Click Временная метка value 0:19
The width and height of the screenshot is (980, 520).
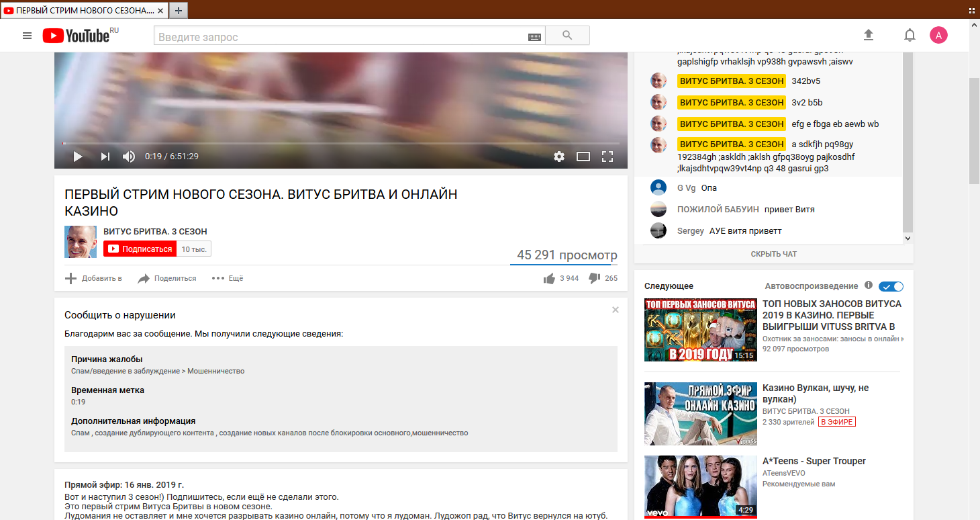[79, 402]
